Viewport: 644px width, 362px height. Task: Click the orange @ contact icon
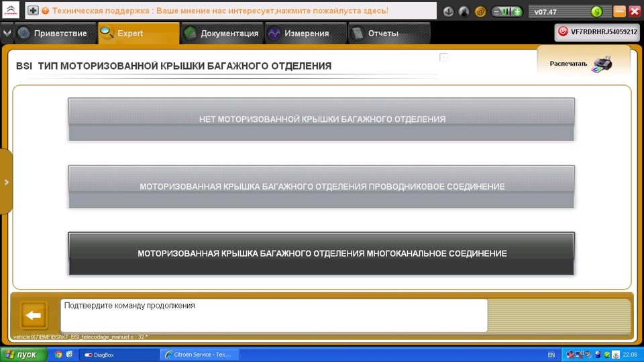pos(480,11)
